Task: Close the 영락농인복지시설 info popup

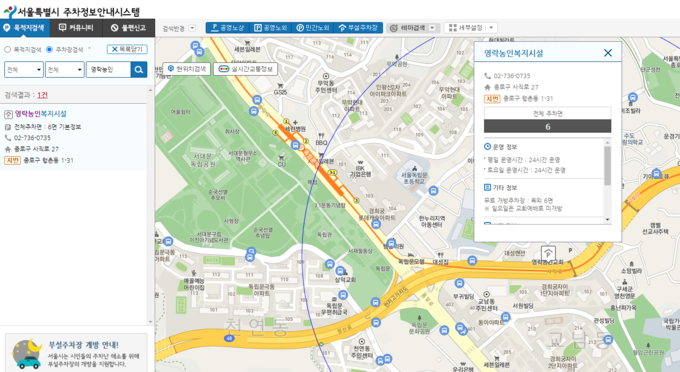Action: [608, 53]
